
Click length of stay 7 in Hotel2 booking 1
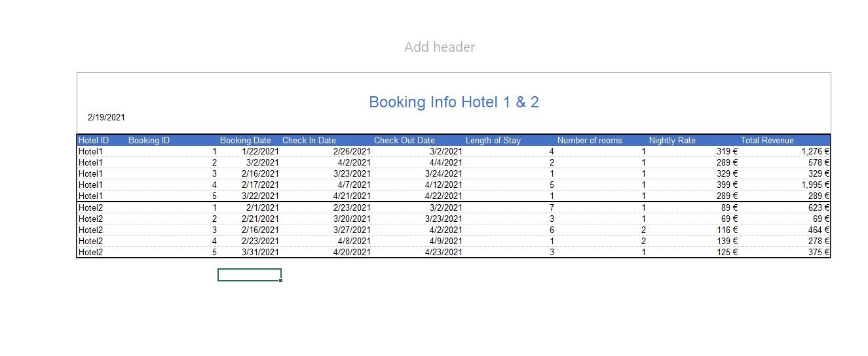(x=552, y=207)
